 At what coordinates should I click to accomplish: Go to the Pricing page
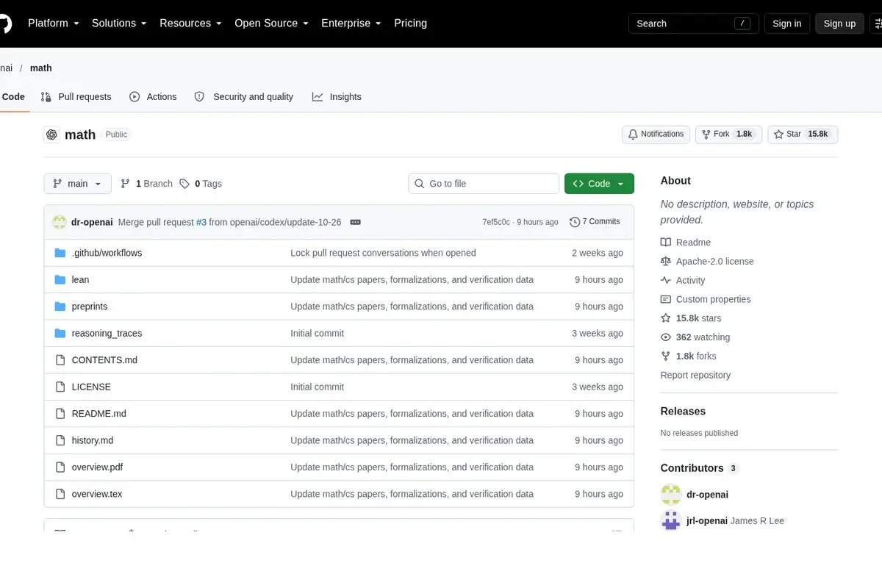coord(410,24)
